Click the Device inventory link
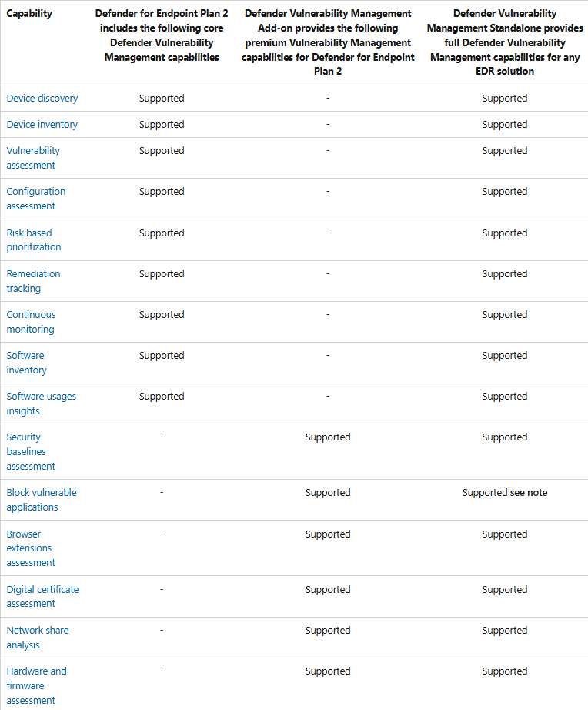The height and width of the screenshot is (710, 588). pos(42,125)
